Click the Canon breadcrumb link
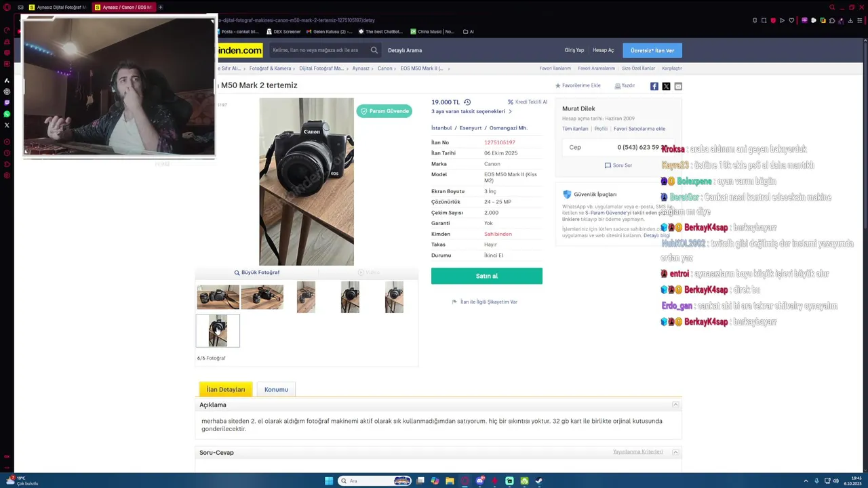Viewport: 868px width, 488px height. coord(384,68)
